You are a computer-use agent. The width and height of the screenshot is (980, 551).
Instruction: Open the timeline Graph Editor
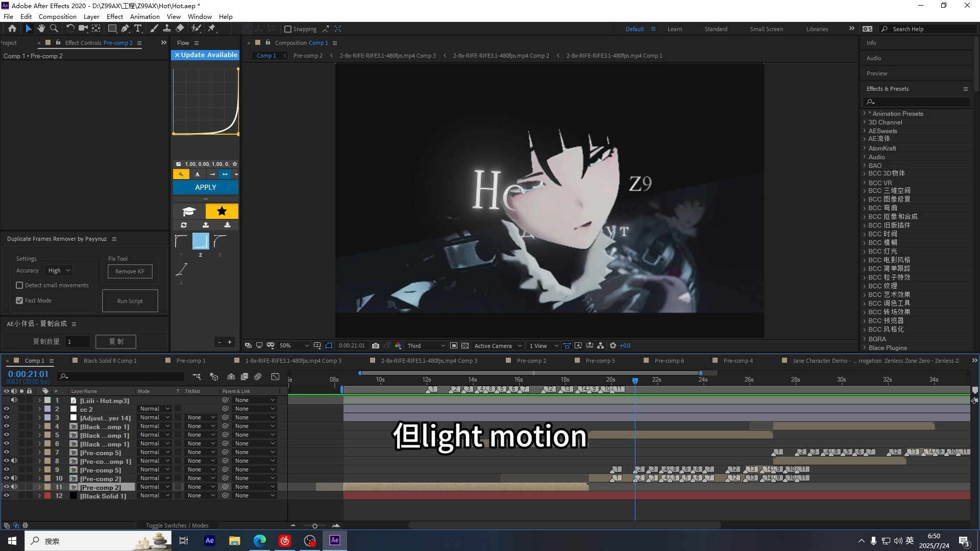point(275,377)
